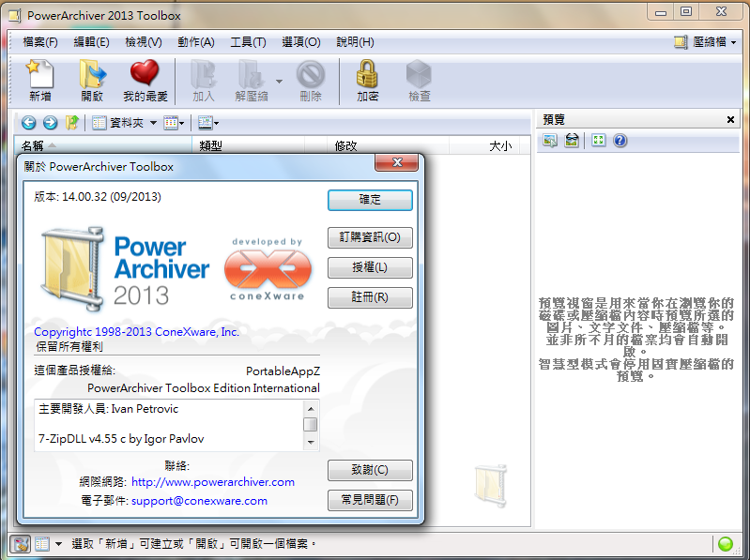Image resolution: width=750 pixels, height=560 pixels.
Task: Click the green status indicator light
Action: pyautogui.click(x=726, y=544)
